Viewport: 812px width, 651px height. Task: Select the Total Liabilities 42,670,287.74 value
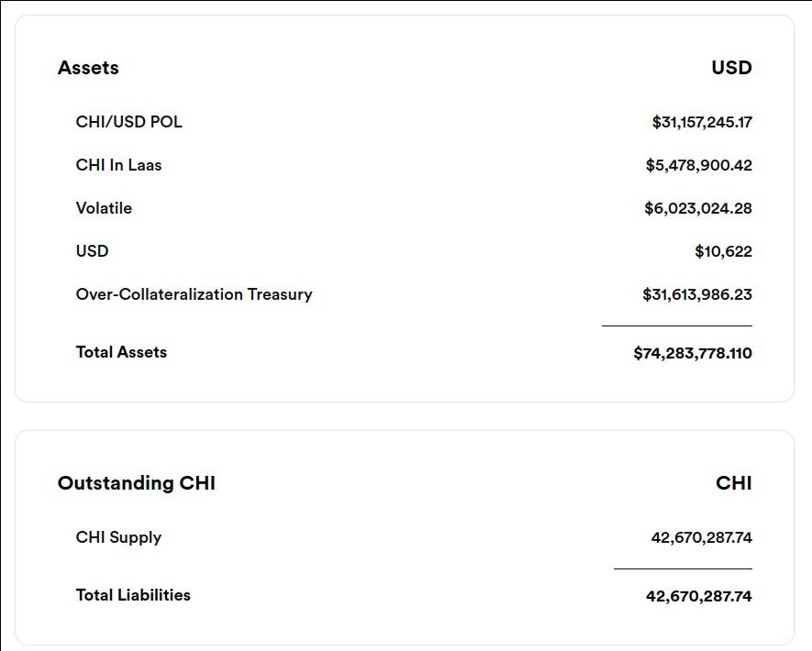tap(698, 596)
